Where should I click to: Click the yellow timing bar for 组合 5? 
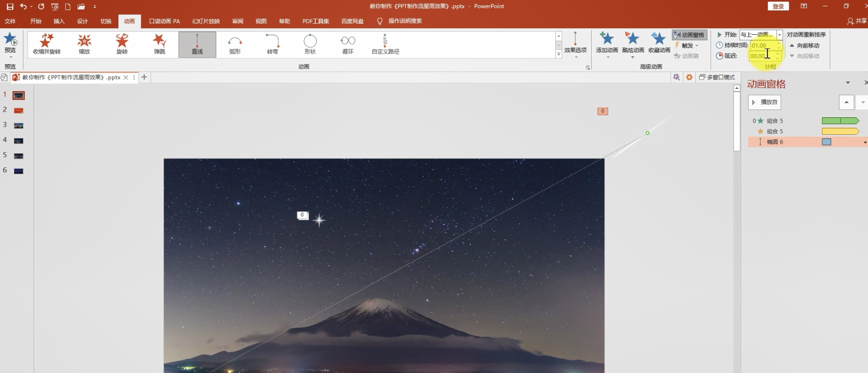840,132
